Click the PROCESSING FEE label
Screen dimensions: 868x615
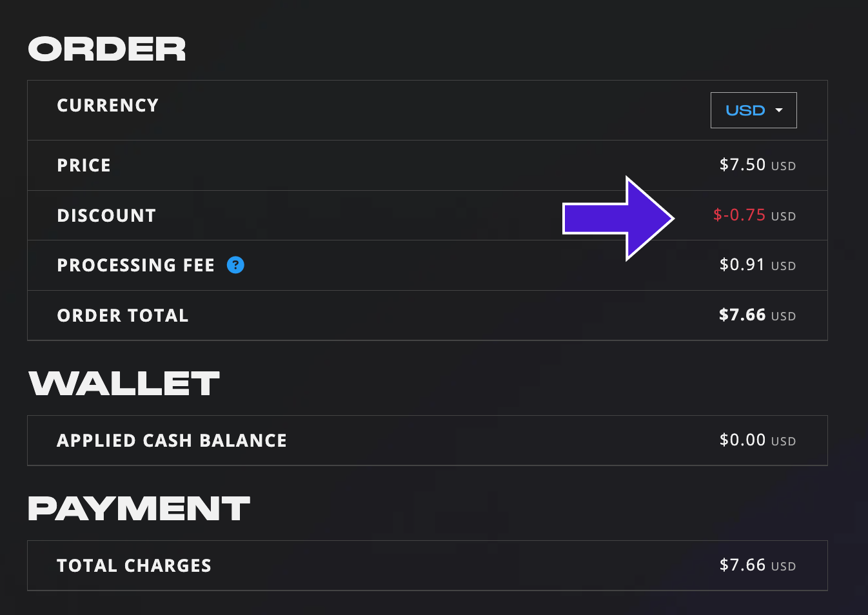click(135, 265)
